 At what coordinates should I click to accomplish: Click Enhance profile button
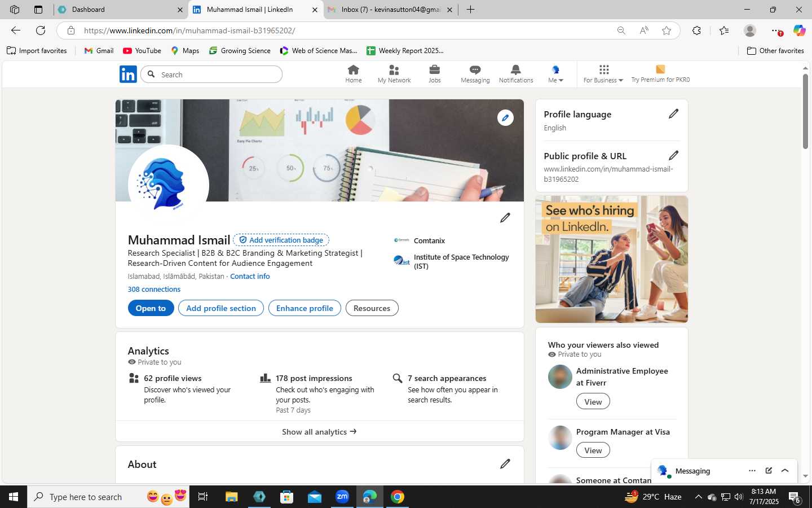[304, 308]
